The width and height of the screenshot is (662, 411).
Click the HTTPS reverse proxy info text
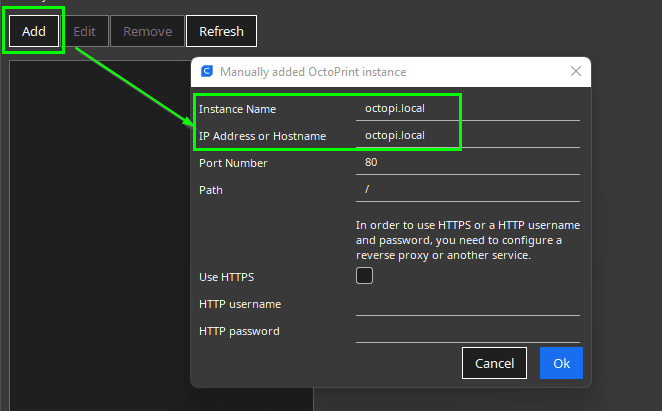(468, 240)
